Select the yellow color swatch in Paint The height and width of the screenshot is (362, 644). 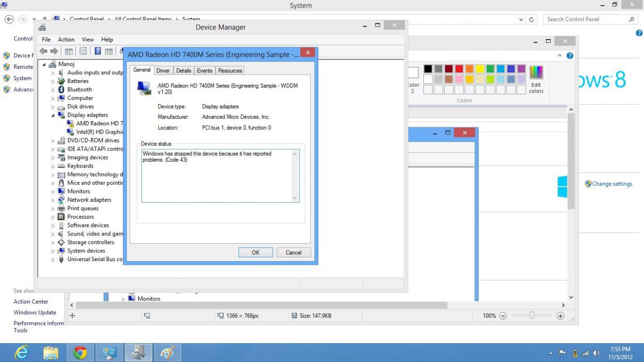(x=480, y=69)
